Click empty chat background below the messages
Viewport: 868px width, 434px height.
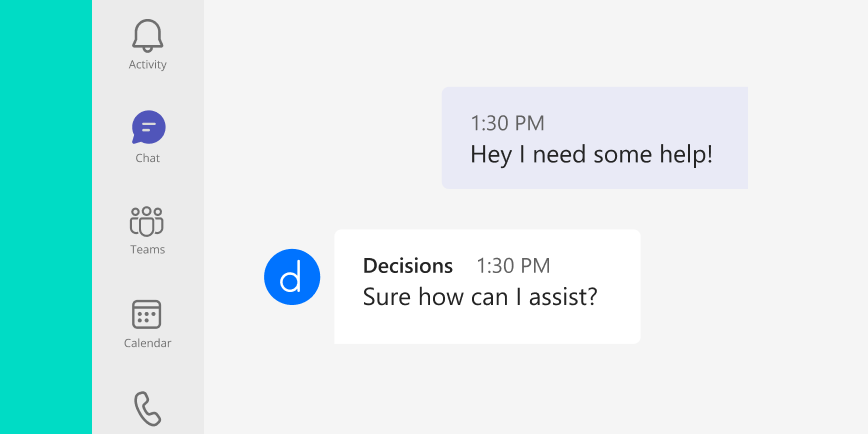pos(536,390)
